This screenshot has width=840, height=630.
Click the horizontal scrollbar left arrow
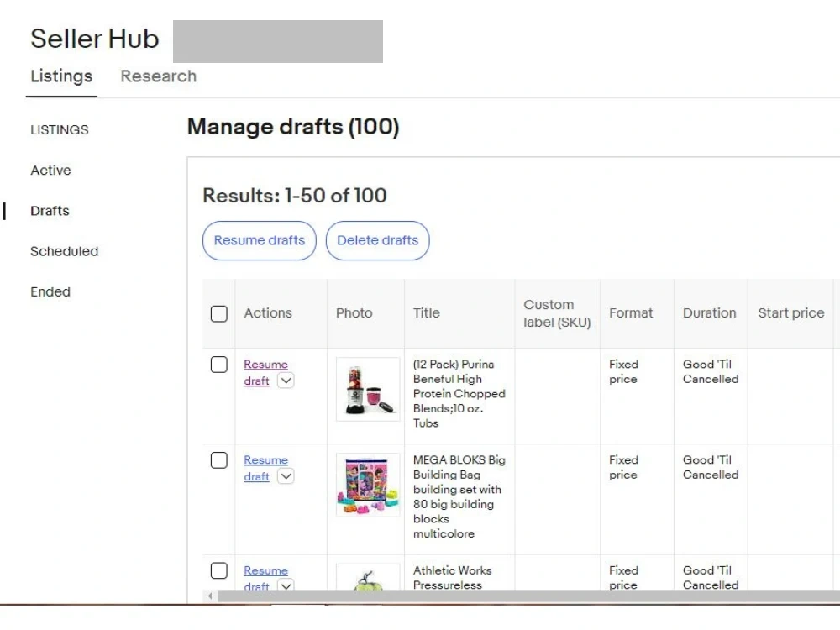(x=210, y=596)
